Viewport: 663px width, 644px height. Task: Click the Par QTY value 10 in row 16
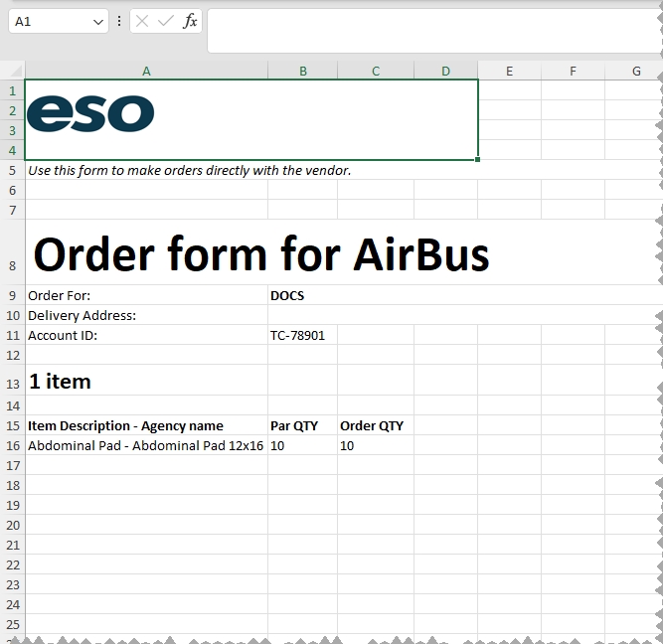click(302, 445)
